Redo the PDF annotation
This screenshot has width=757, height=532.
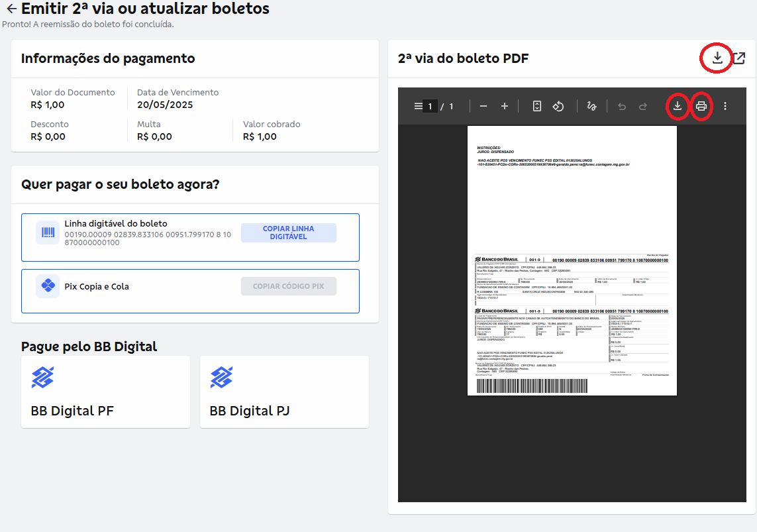(x=642, y=106)
